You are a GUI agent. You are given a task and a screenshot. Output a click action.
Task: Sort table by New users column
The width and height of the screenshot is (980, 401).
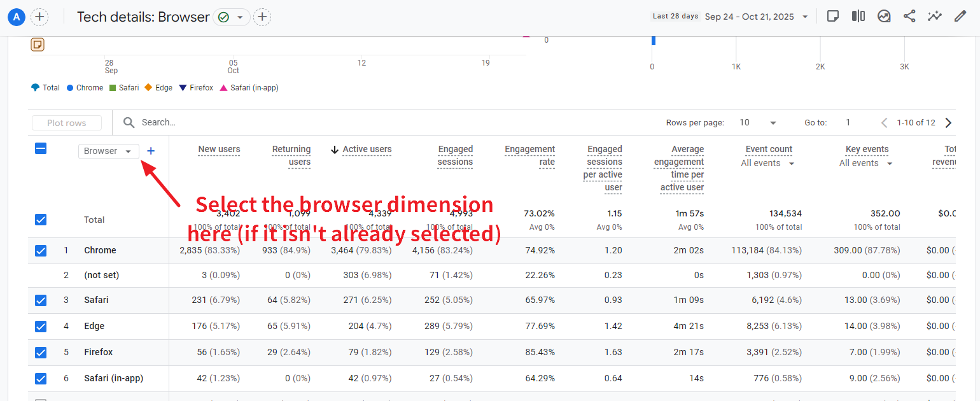pyautogui.click(x=219, y=150)
